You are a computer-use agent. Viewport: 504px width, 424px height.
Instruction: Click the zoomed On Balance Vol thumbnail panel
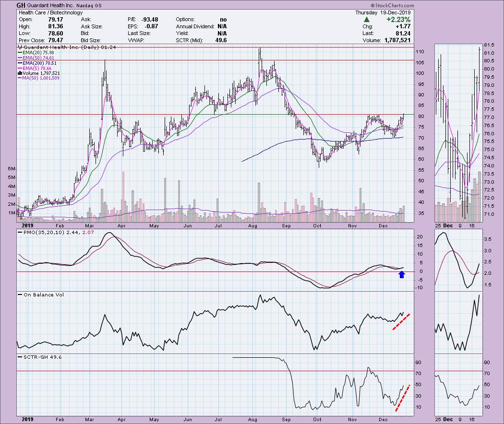pos(459,322)
